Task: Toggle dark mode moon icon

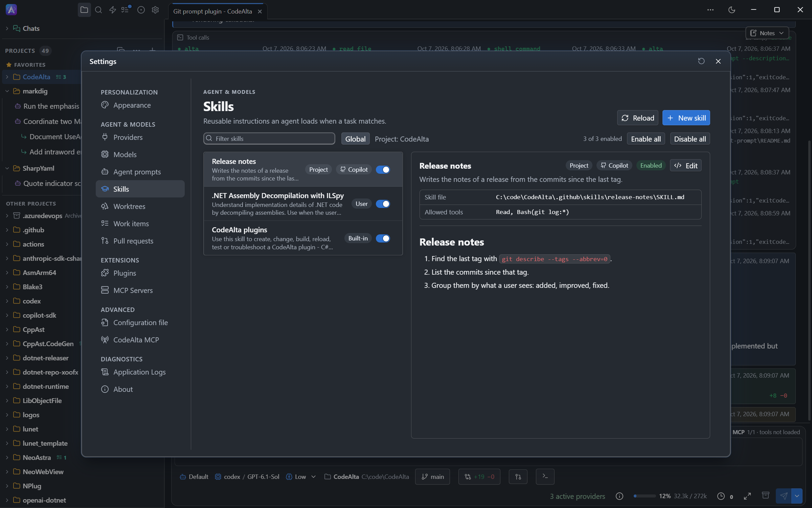Action: [x=731, y=10]
